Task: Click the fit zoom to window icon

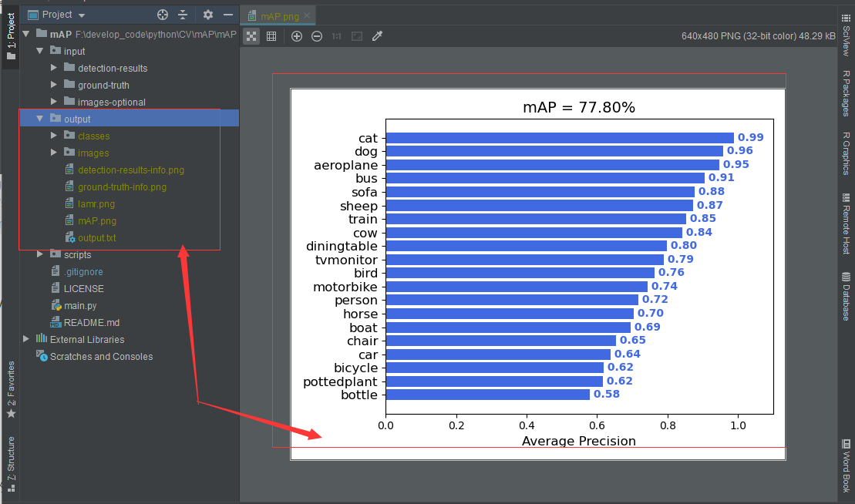Action: point(357,36)
